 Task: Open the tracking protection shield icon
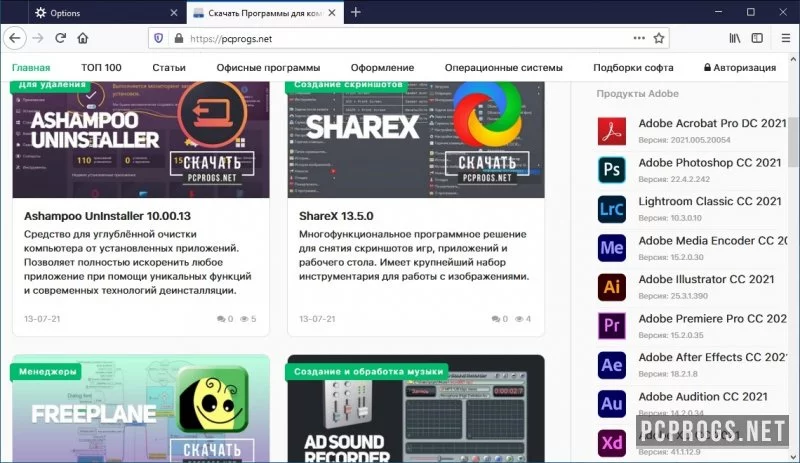click(159, 38)
